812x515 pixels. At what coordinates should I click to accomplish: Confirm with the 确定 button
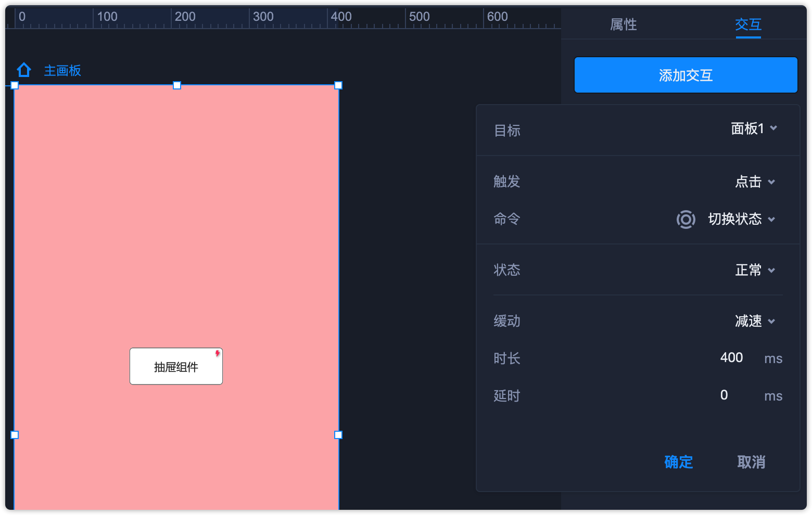[x=678, y=462]
